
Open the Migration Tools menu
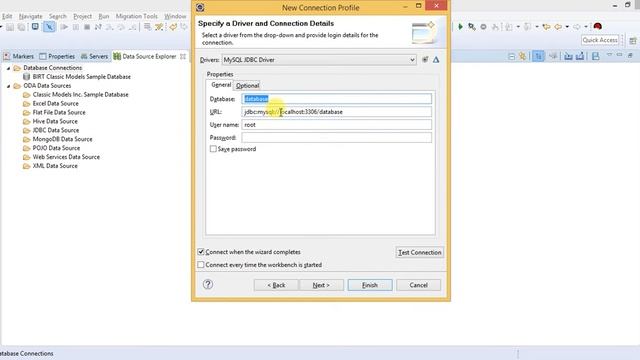click(136, 16)
